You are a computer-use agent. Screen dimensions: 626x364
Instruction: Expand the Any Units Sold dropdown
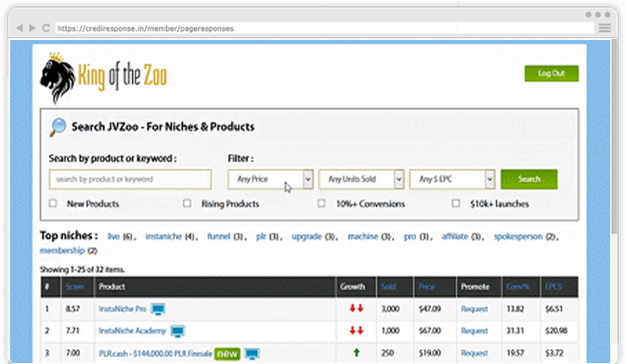pos(361,179)
